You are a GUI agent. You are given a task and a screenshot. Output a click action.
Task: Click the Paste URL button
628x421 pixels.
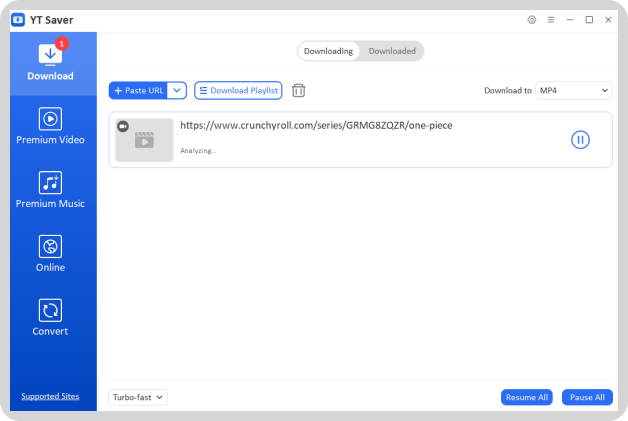pyautogui.click(x=138, y=91)
